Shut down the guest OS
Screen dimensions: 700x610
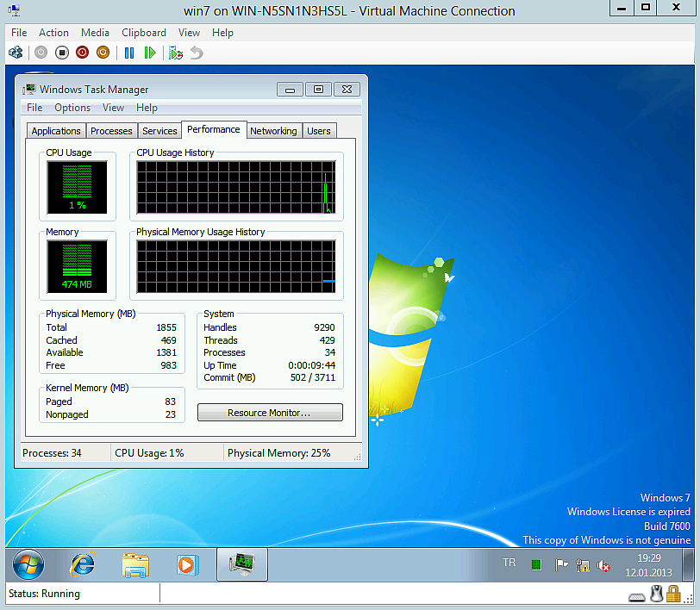tap(82, 52)
